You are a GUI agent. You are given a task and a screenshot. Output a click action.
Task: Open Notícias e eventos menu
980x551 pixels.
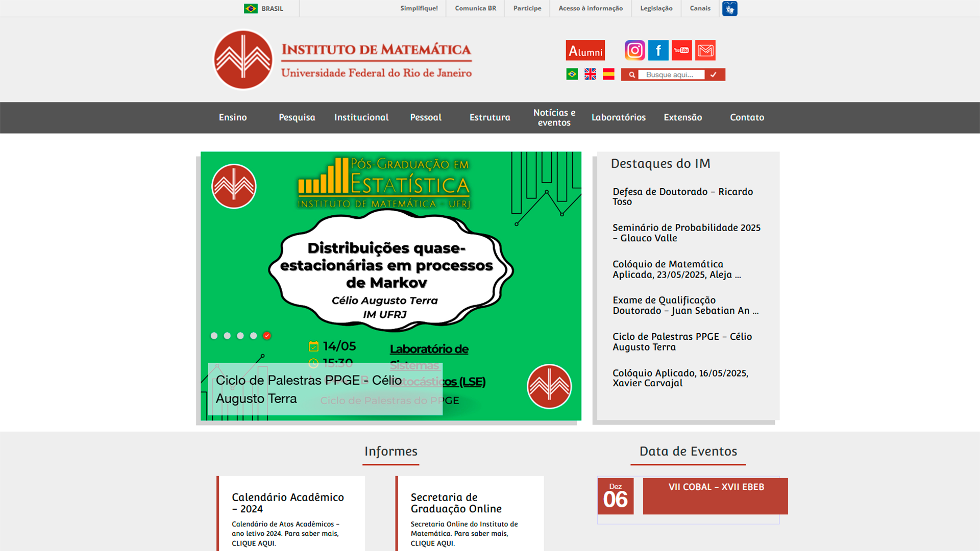coord(554,117)
